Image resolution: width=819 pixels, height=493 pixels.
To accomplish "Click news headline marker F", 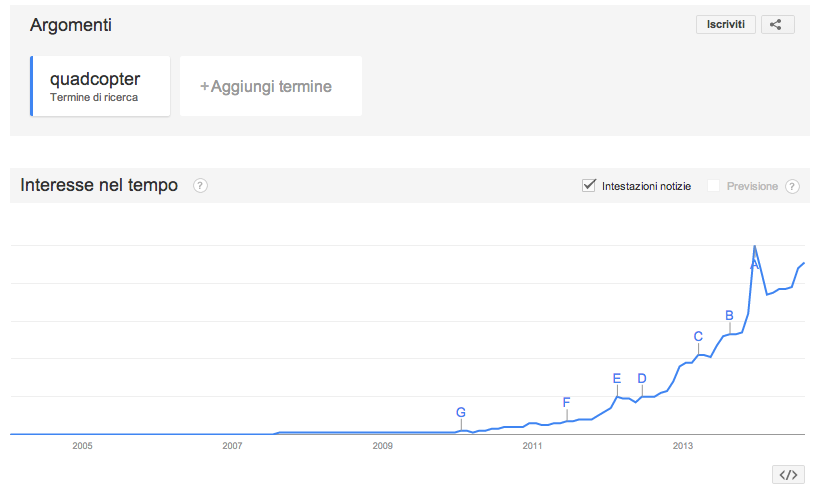I will pyautogui.click(x=566, y=403).
